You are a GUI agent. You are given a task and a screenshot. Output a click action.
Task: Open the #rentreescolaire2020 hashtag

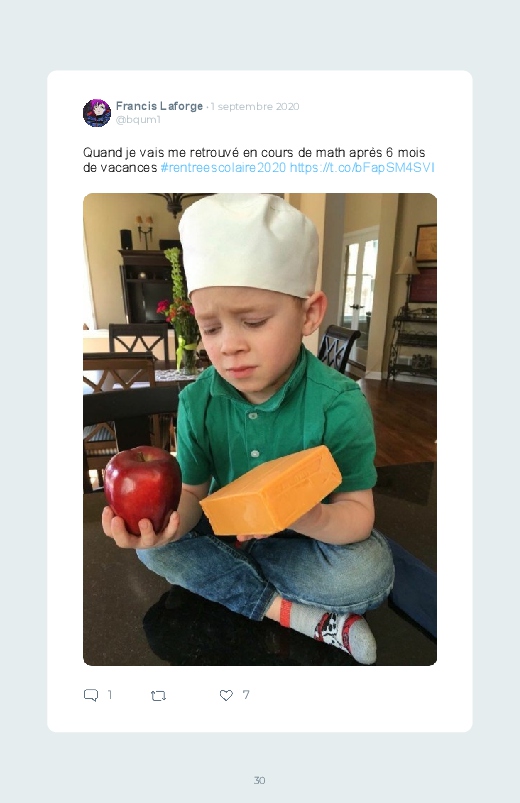tap(223, 167)
